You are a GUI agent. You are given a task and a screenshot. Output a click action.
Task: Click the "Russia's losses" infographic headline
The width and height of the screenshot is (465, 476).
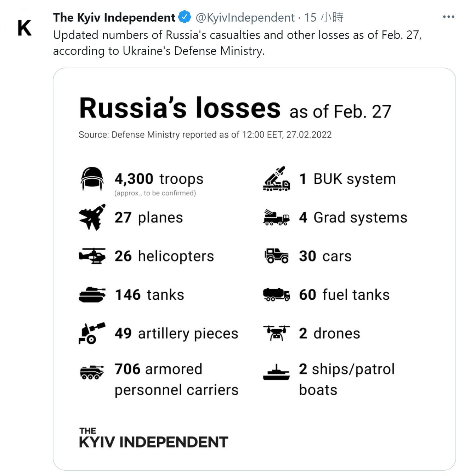coord(180,108)
